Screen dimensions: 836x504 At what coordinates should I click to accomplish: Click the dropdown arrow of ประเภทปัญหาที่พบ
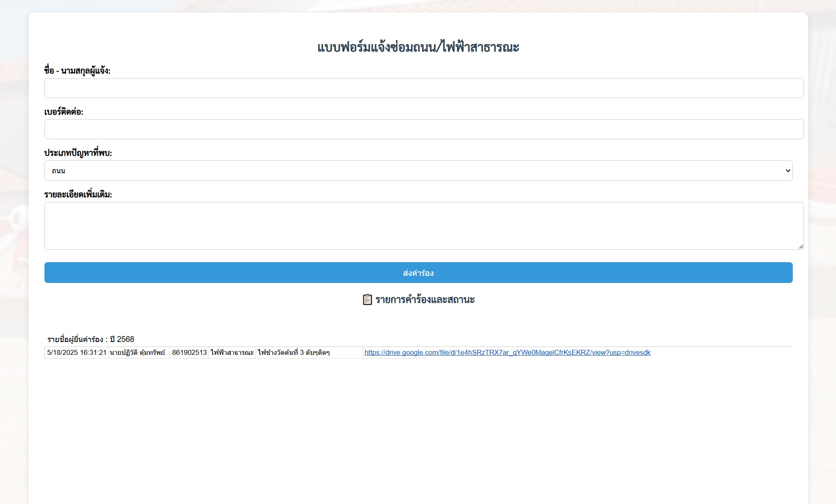787,171
